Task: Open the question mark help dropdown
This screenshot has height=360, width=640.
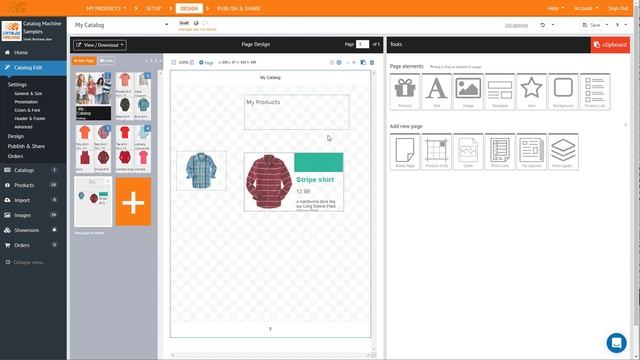Action: tap(621, 25)
